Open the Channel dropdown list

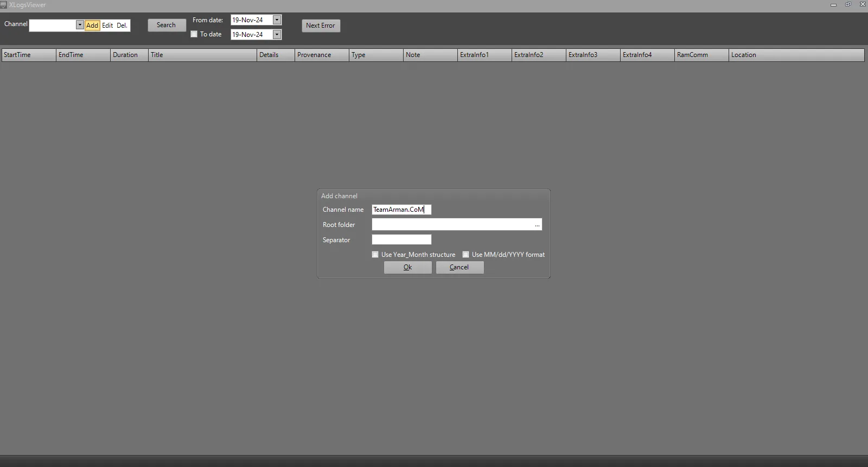click(80, 25)
